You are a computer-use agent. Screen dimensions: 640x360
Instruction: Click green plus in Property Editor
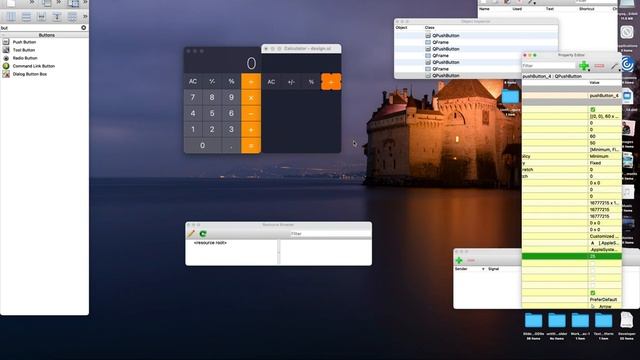584,65
